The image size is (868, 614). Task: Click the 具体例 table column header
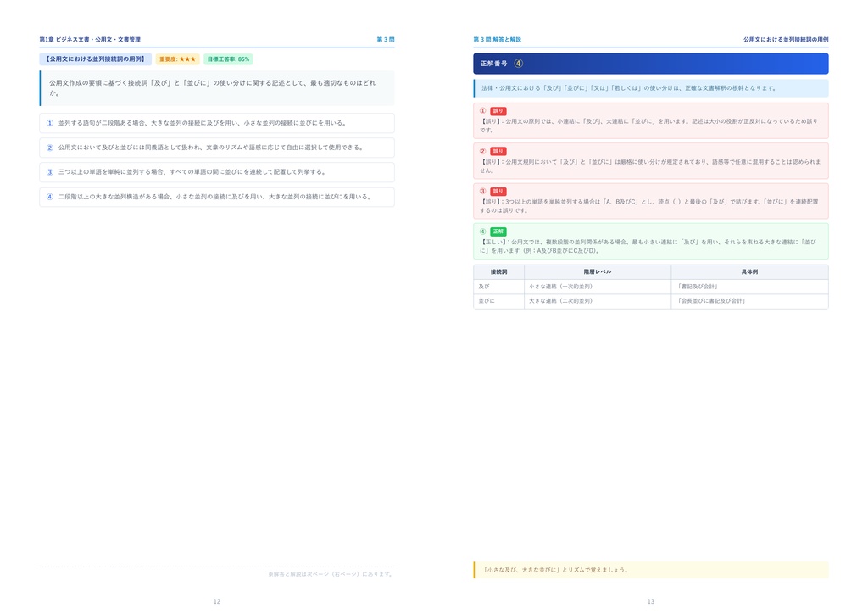point(749,272)
